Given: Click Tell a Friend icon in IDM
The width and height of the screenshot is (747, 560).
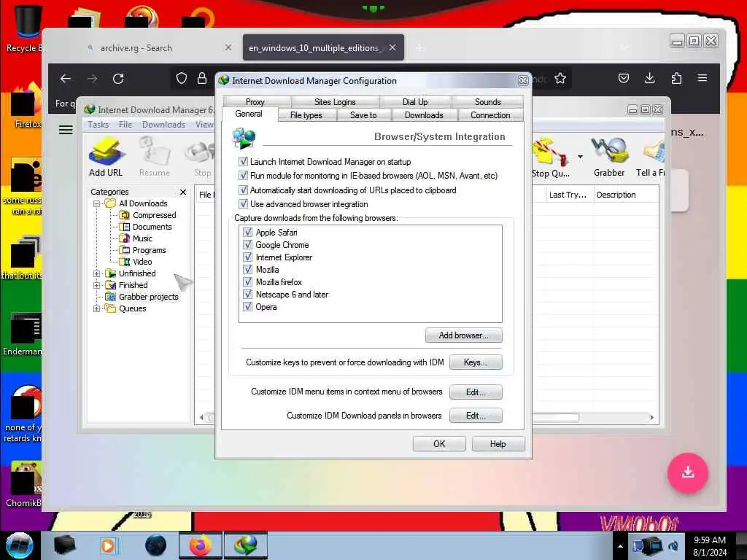Looking at the screenshot, I should 651,157.
